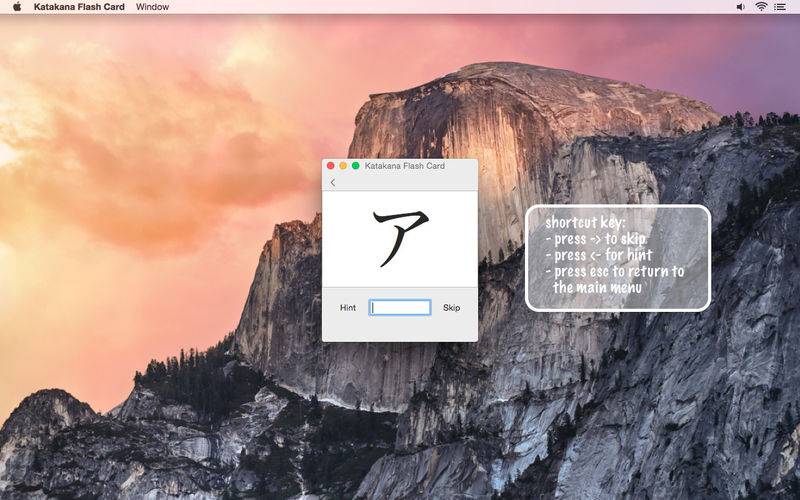This screenshot has width=800, height=500.
Task: Open the Katakana Flash Card app menu
Action: click(x=79, y=7)
